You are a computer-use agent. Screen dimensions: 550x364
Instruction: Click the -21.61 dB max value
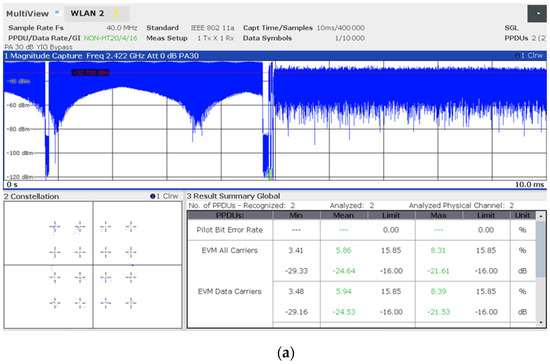coord(438,271)
